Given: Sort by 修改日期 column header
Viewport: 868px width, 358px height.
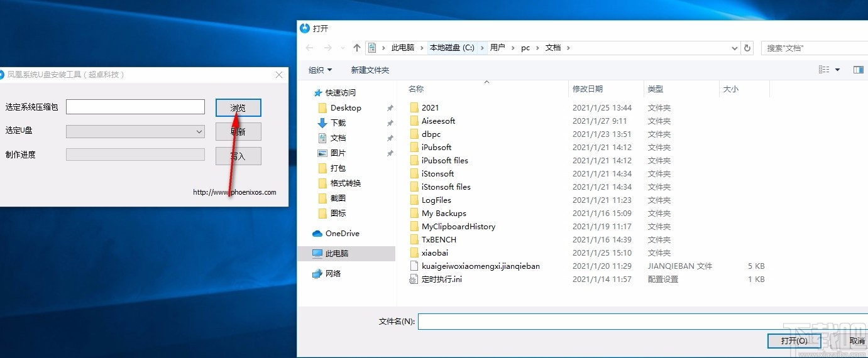Looking at the screenshot, I should pyautogui.click(x=588, y=89).
